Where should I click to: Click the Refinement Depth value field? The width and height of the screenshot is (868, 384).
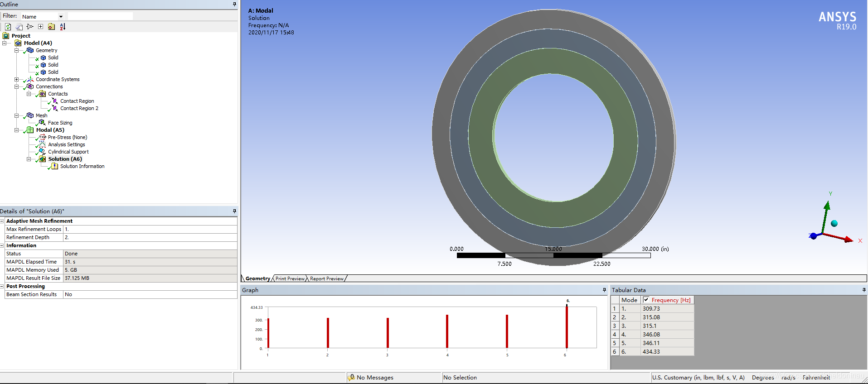(150, 237)
